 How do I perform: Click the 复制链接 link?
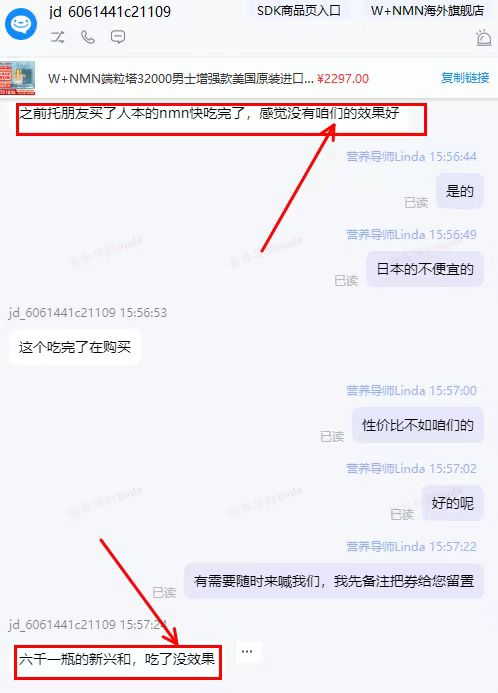point(465,78)
